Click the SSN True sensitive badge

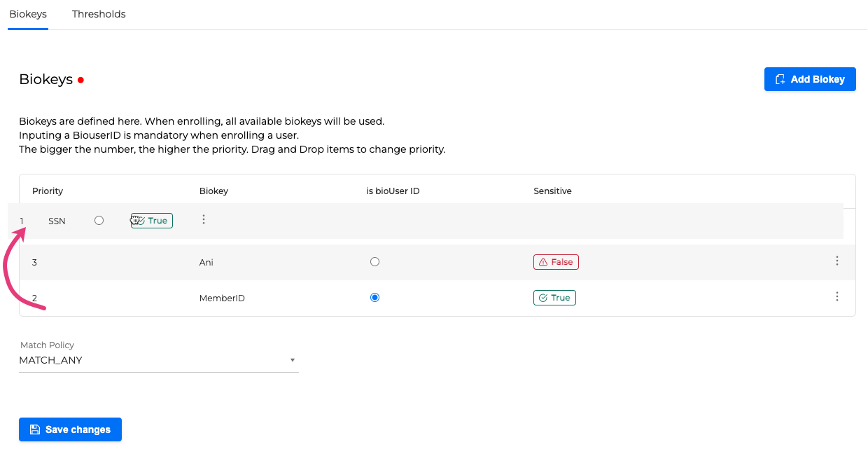tap(153, 221)
